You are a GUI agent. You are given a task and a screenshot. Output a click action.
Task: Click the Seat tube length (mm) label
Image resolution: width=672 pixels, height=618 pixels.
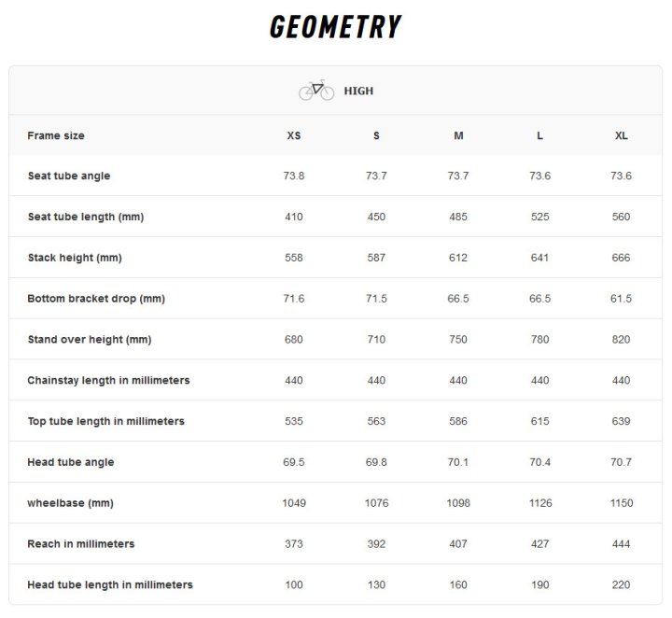tap(86, 217)
